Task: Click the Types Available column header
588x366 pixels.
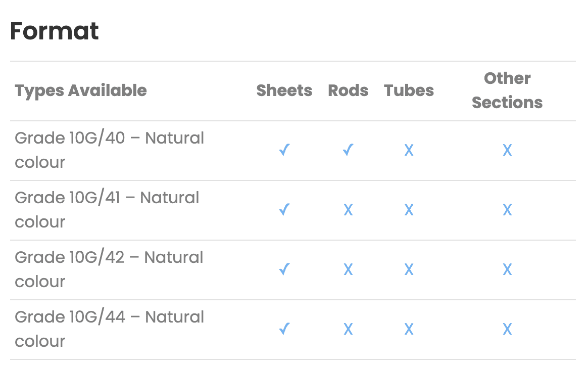Action: tap(81, 91)
